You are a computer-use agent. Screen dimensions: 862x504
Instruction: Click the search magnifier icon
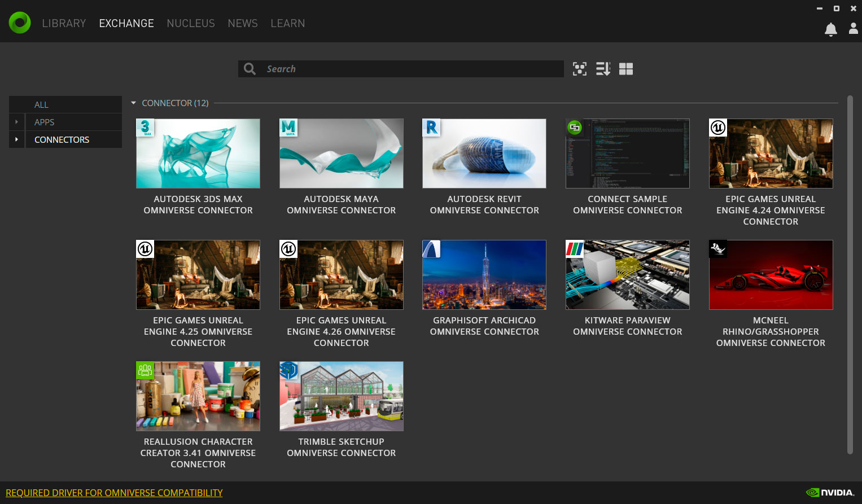click(250, 69)
